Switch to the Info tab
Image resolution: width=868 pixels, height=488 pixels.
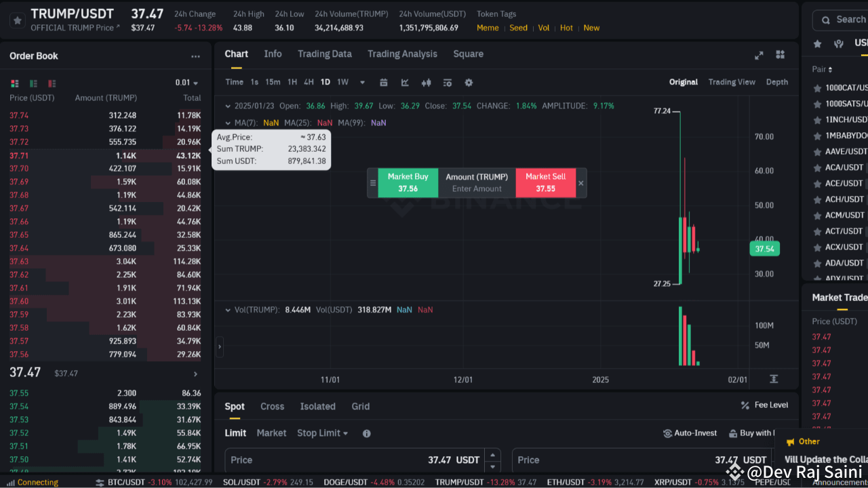point(273,54)
